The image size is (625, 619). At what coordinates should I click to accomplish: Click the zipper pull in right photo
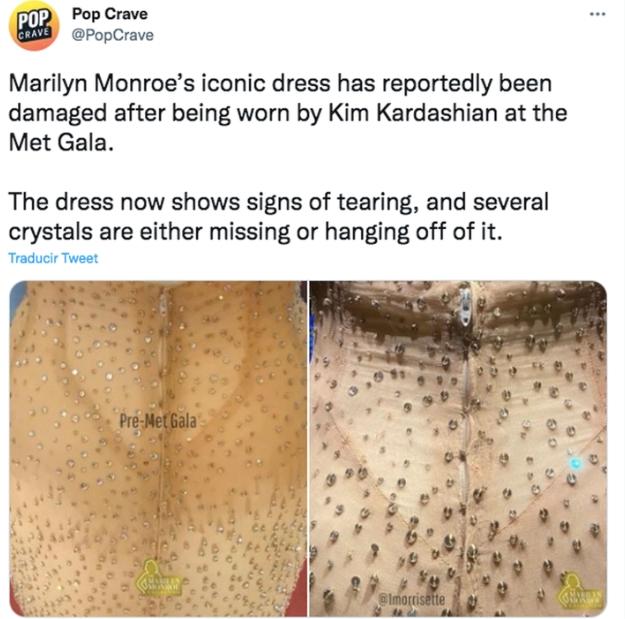click(465, 307)
